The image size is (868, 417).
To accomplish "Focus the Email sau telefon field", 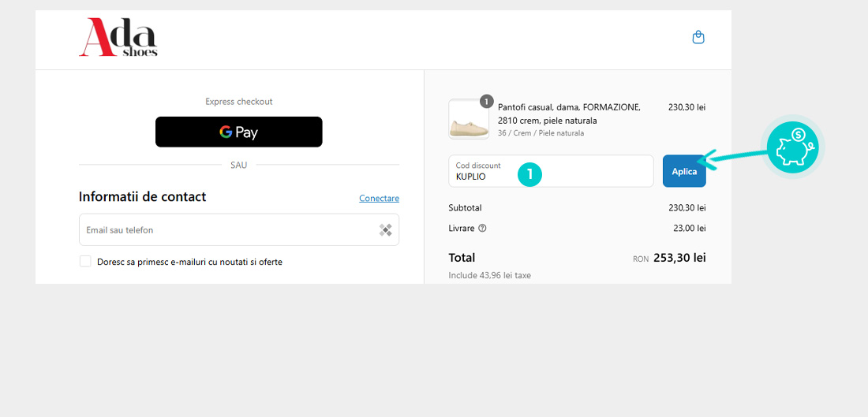I will click(229, 230).
